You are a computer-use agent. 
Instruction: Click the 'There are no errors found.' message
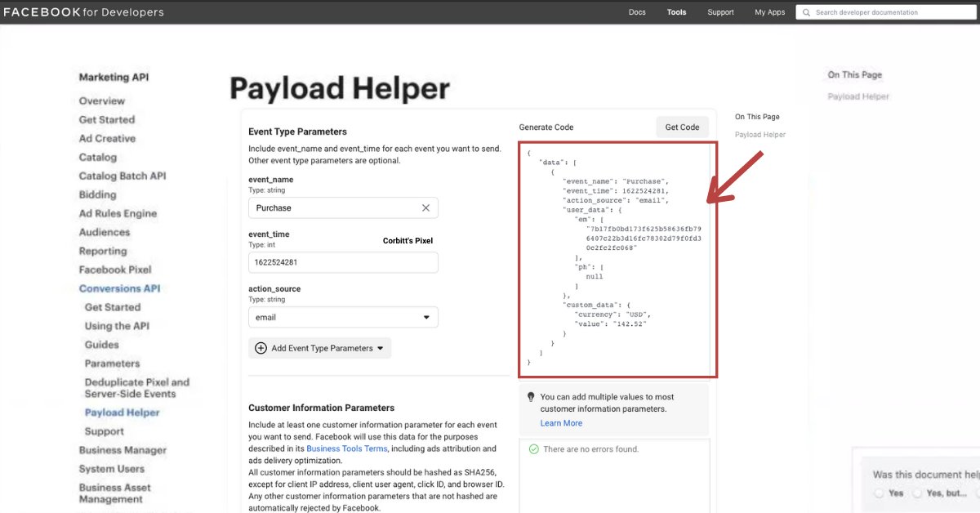pos(590,449)
